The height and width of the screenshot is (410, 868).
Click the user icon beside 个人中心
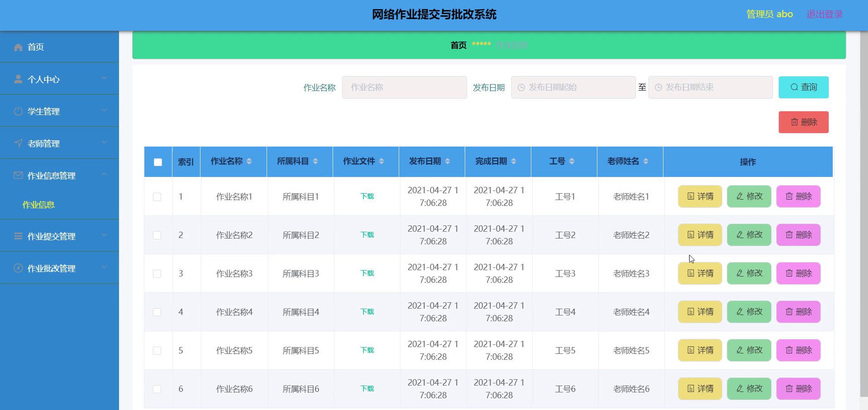[18, 79]
